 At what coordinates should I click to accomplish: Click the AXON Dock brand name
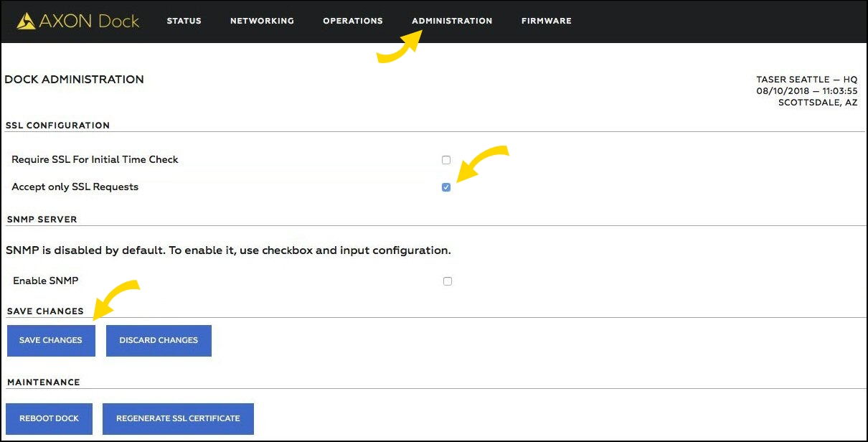(89, 21)
